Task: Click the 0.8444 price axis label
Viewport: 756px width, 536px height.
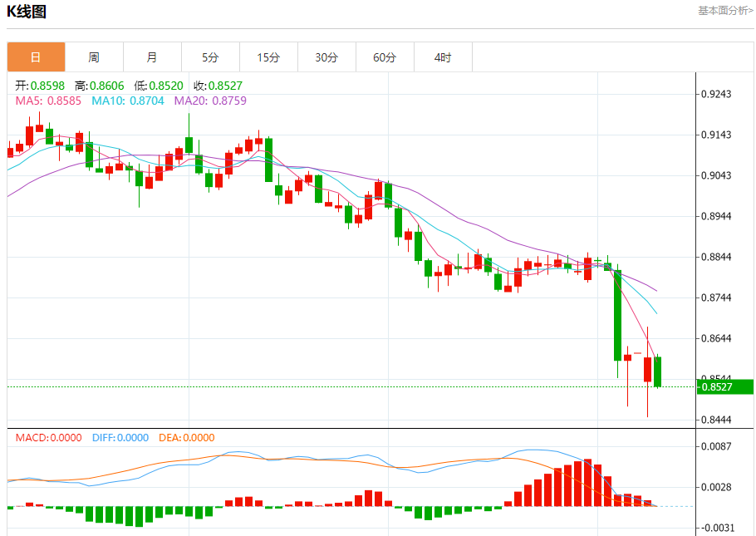Action: point(716,420)
